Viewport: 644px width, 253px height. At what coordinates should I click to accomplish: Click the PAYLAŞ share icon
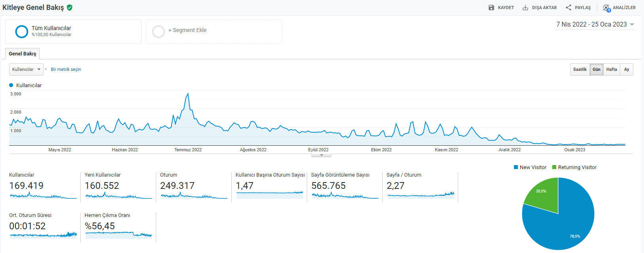(x=568, y=8)
